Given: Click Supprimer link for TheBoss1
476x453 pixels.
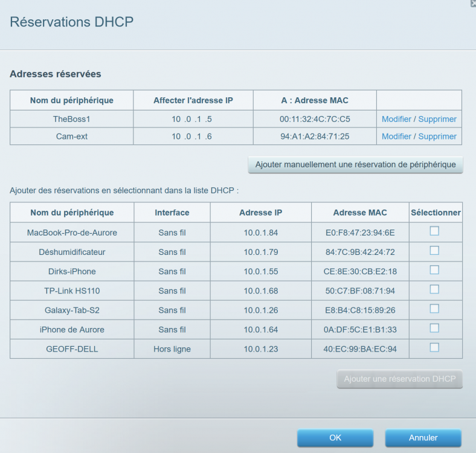Looking at the screenshot, I should [x=437, y=120].
